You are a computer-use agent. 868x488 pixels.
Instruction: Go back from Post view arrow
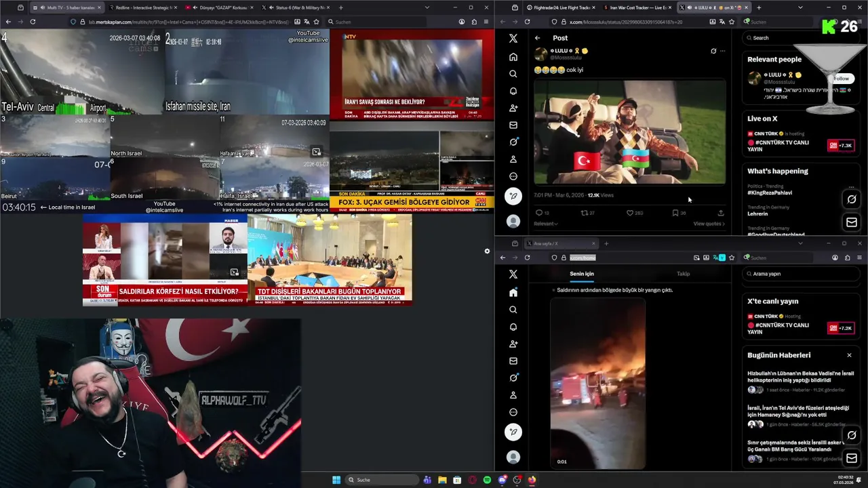pyautogui.click(x=537, y=38)
